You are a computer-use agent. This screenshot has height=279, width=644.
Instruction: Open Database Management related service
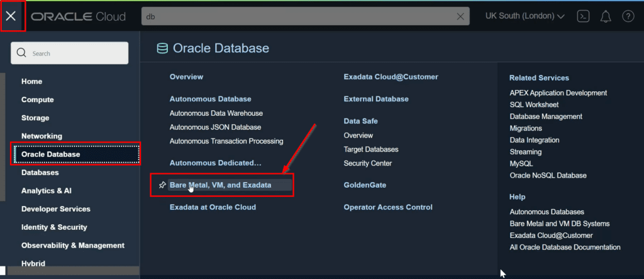tap(546, 117)
